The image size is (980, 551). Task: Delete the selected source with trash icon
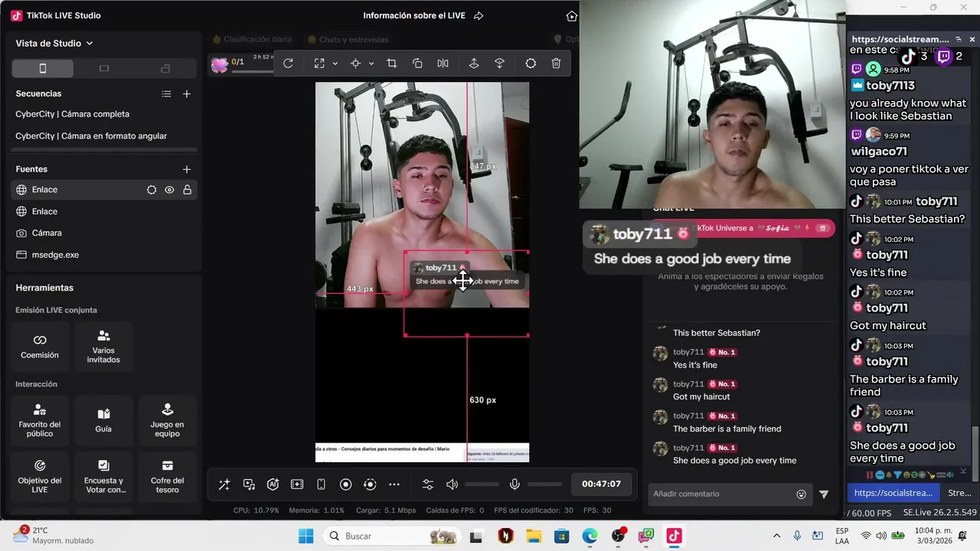[x=557, y=64]
